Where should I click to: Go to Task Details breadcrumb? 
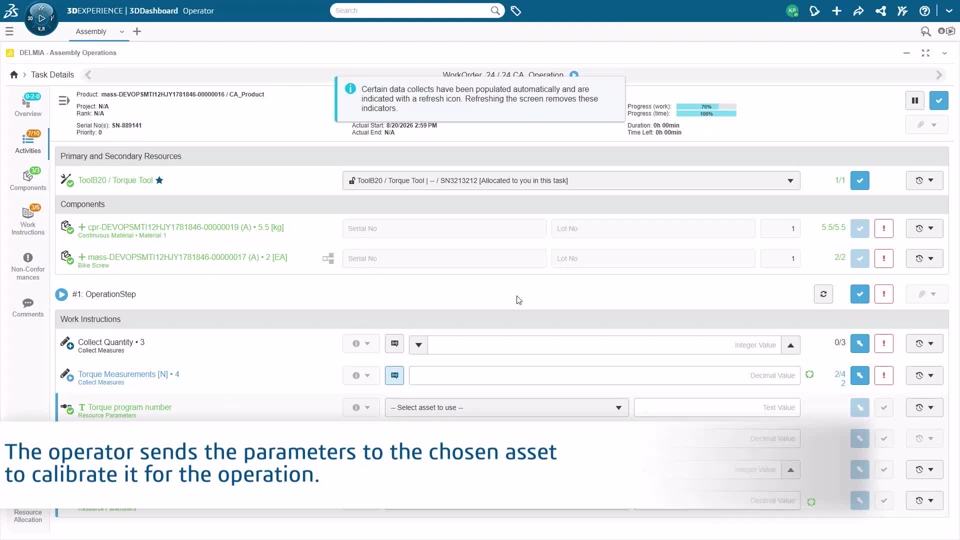[52, 75]
